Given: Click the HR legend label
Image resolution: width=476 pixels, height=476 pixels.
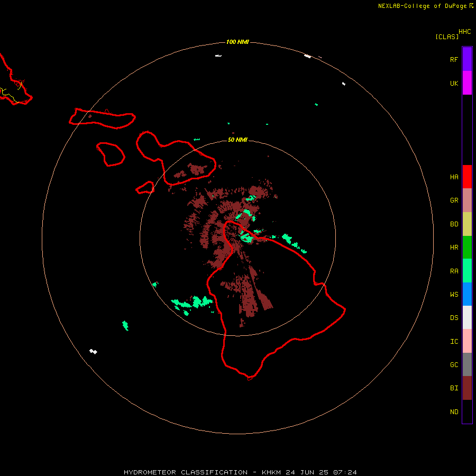Looking at the screenshot, I should 454,248.
